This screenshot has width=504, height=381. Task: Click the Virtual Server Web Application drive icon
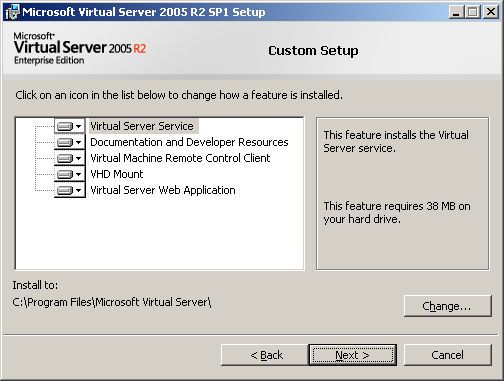pyautogui.click(x=65, y=190)
